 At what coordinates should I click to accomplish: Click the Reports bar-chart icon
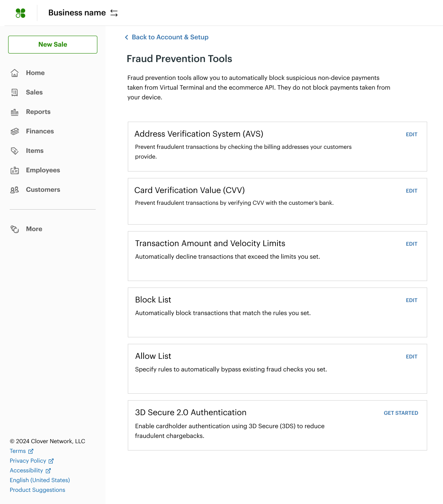(x=15, y=112)
